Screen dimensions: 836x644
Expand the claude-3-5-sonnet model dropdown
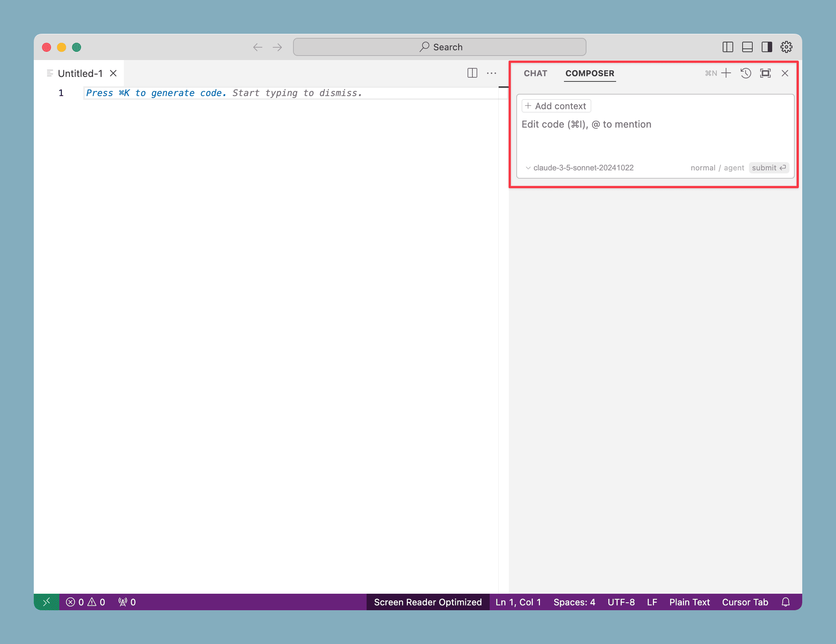pos(580,168)
